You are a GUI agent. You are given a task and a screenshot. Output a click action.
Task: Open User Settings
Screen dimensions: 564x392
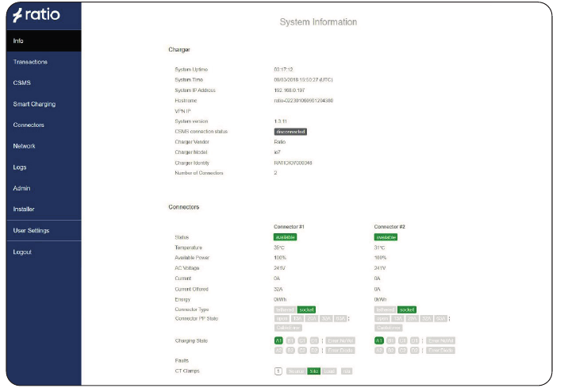44,230
